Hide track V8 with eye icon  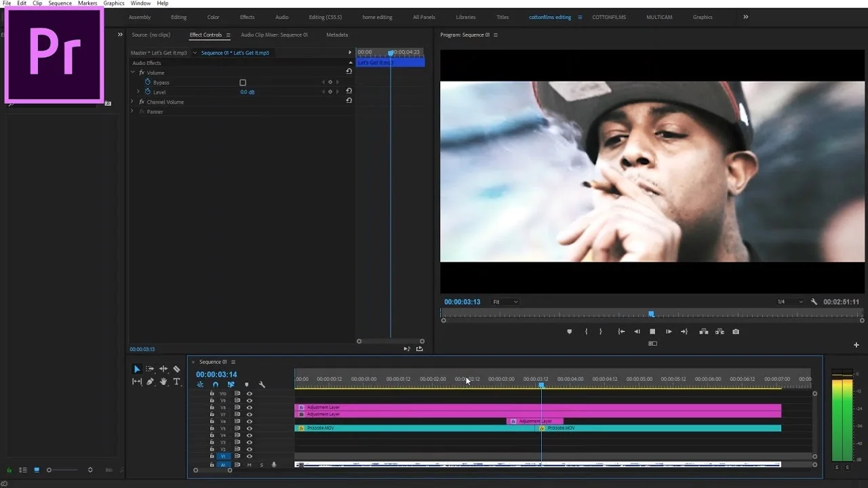pyautogui.click(x=249, y=407)
